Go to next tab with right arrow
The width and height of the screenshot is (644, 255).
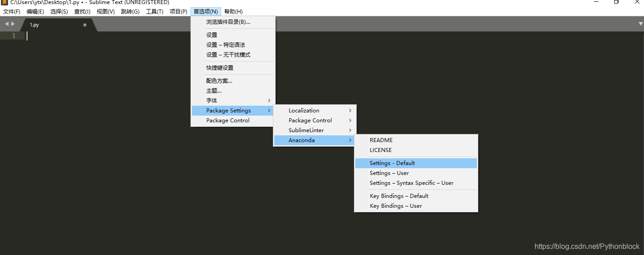pyautogui.click(x=13, y=24)
